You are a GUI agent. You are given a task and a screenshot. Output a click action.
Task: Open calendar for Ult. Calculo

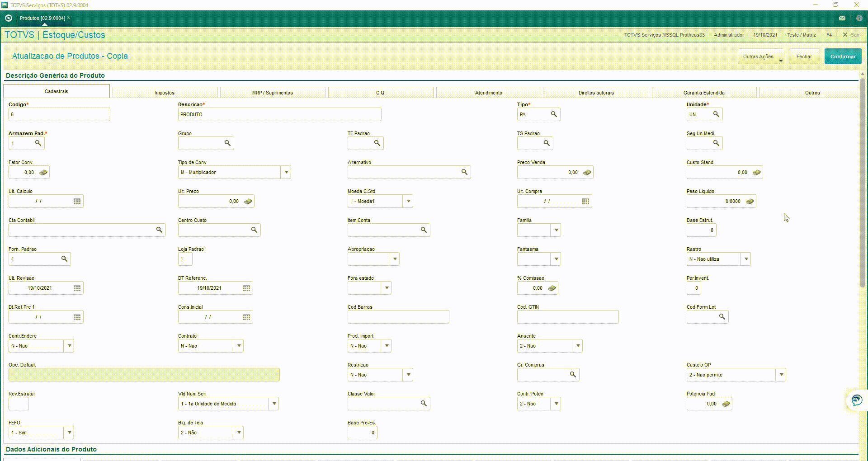pyautogui.click(x=77, y=201)
